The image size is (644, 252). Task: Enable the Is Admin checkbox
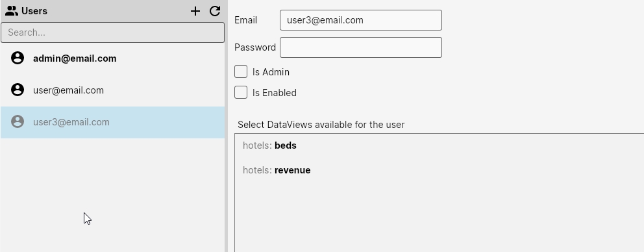click(241, 71)
